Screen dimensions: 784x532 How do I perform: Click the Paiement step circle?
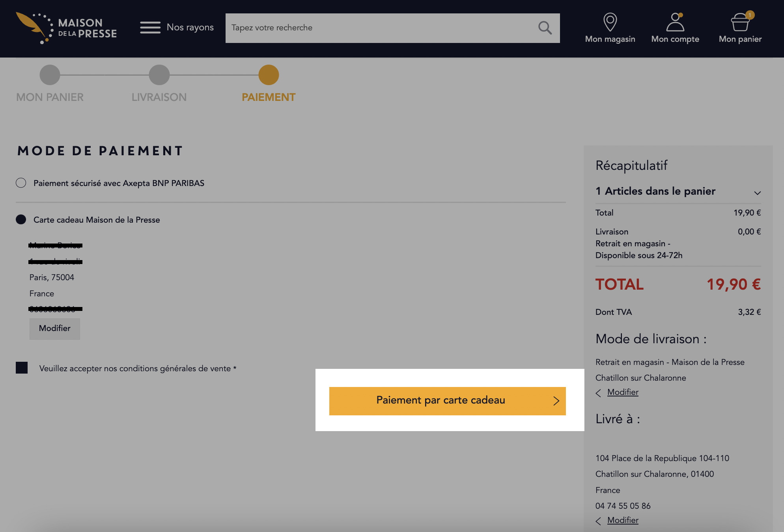click(x=269, y=75)
